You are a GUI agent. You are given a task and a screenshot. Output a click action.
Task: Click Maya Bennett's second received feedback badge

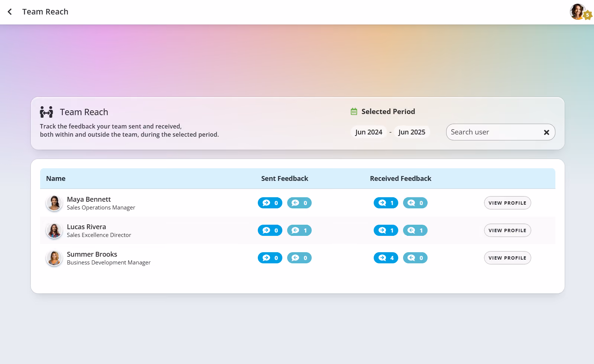(415, 203)
